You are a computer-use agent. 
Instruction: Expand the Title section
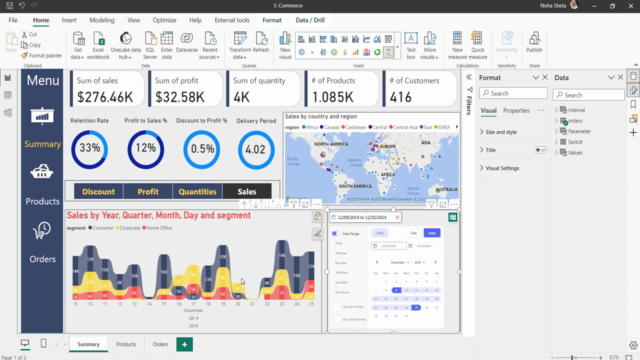(482, 150)
